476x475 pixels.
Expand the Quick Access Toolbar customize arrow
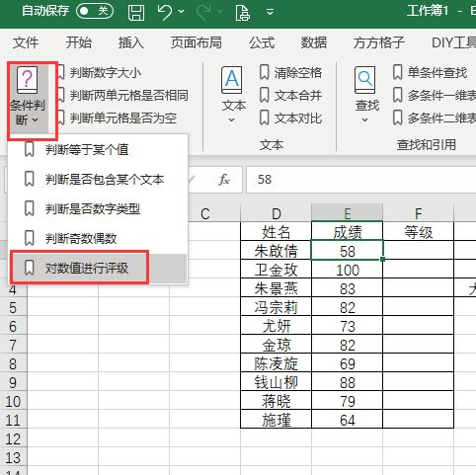(270, 13)
